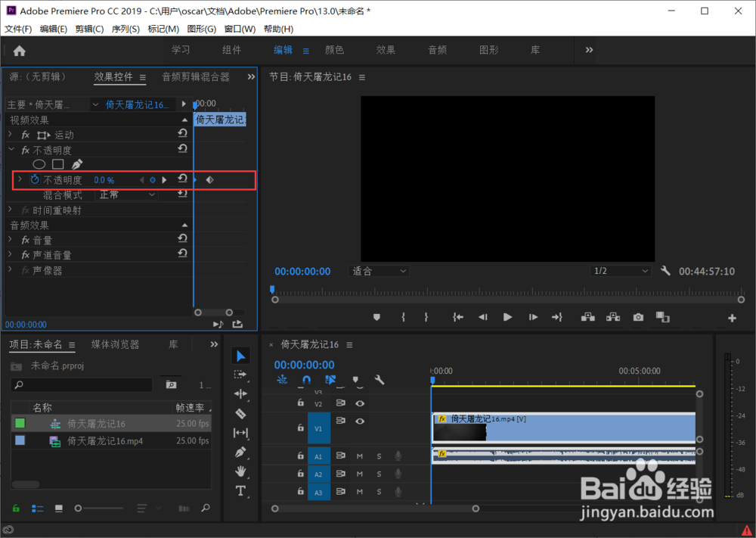Image resolution: width=756 pixels, height=538 pixels.
Task: Toggle Linked Selection in timeline
Action: [330, 380]
